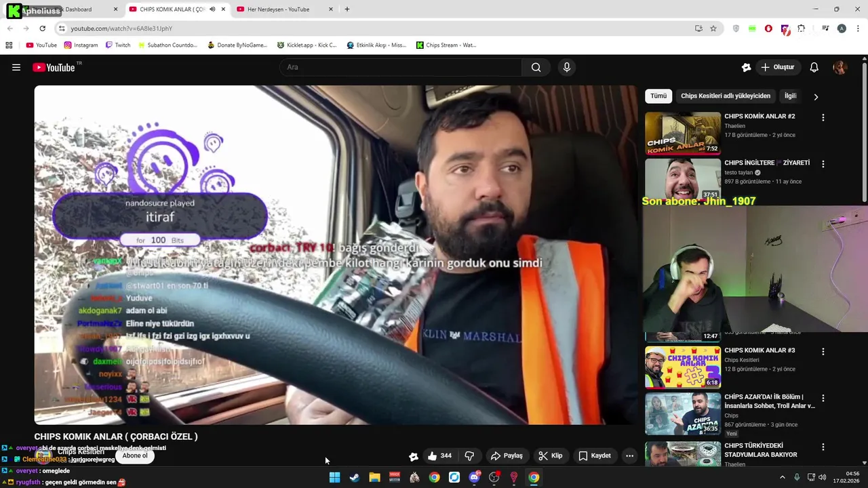Open the Instagram bookmark

point(81,45)
